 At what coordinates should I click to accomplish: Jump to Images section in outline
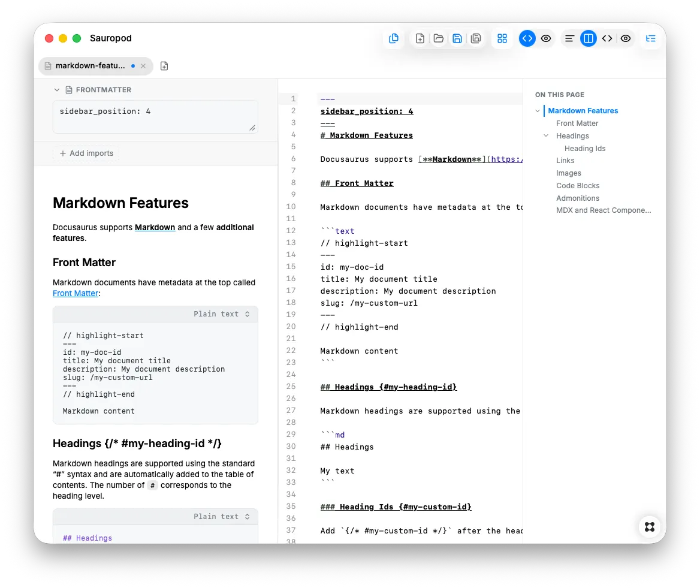click(569, 173)
